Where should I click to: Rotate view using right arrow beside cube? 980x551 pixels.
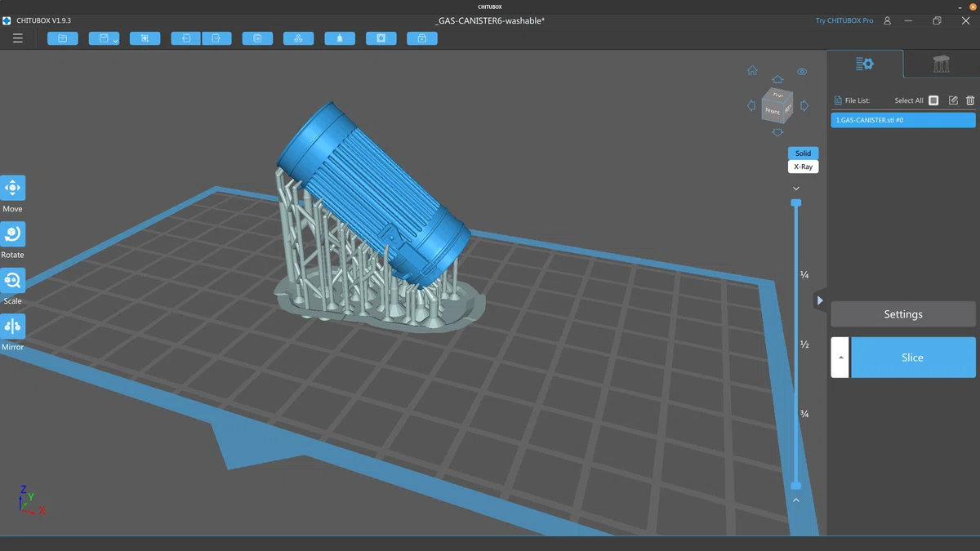click(804, 105)
